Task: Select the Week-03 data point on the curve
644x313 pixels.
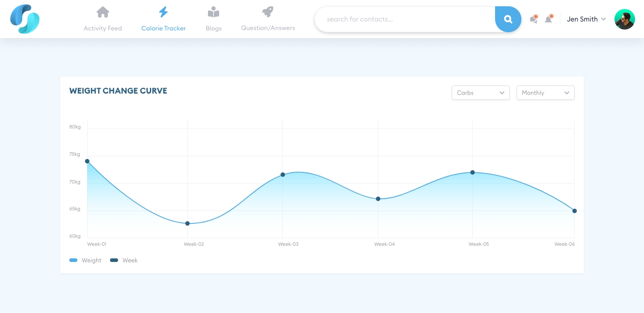Action: click(x=282, y=175)
